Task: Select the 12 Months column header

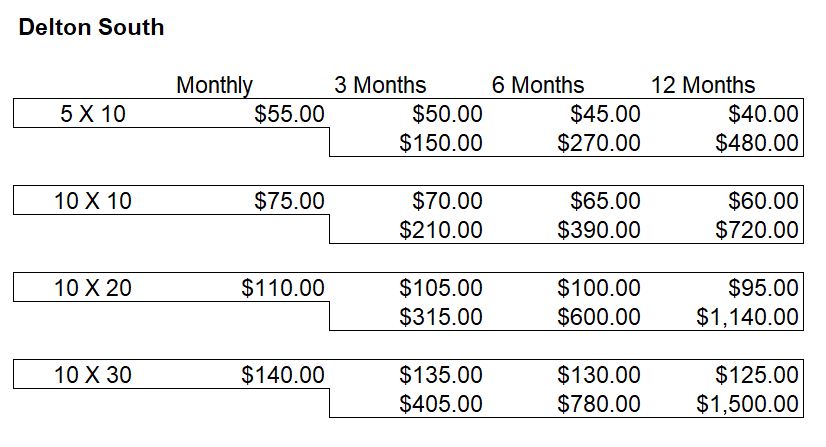Action: click(703, 85)
